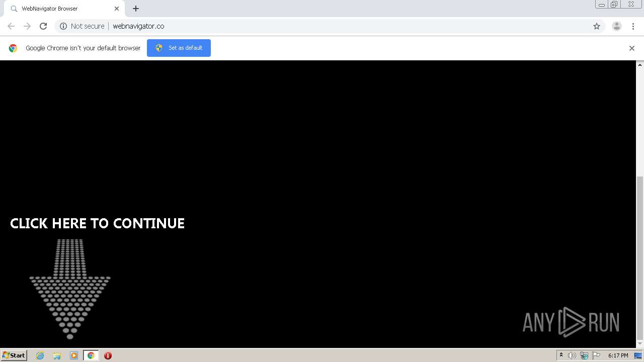Click the CLICK HERE TO CONTINUE text

(97, 223)
